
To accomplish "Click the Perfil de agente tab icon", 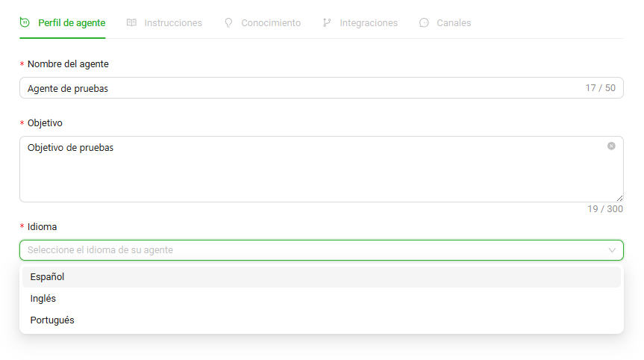I will (25, 23).
